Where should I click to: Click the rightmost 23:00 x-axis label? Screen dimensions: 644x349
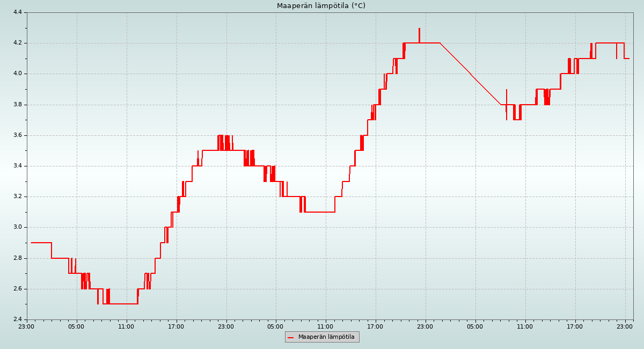click(625, 326)
